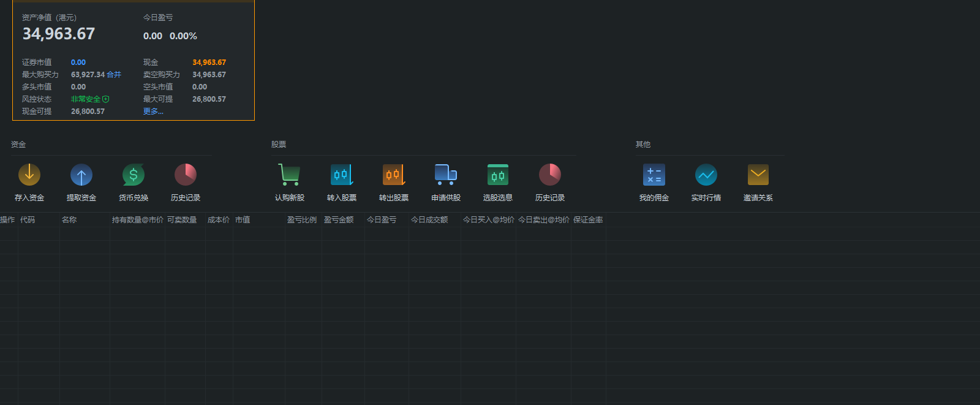980x405 pixels.
Task: Click the 34,963.67 net asset value
Action: (59, 34)
